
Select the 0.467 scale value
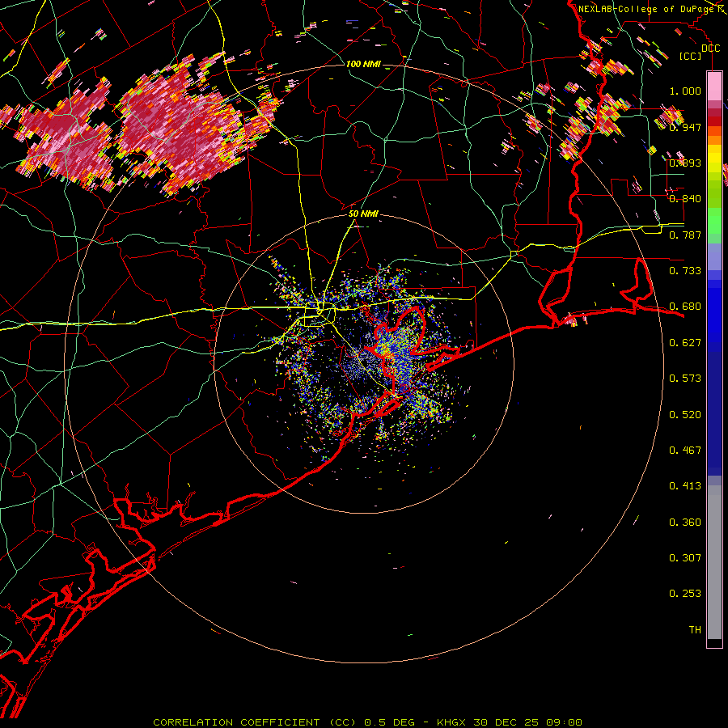click(685, 451)
